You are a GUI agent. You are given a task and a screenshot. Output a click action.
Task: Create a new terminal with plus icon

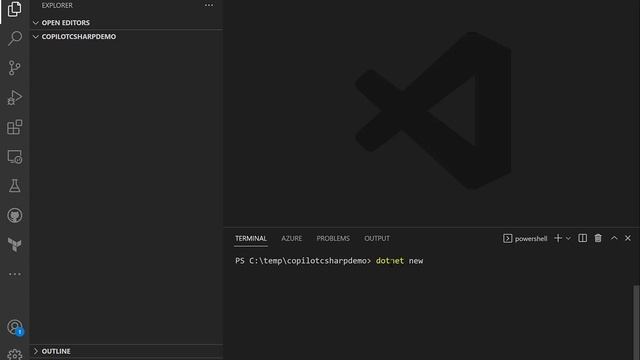pos(558,238)
